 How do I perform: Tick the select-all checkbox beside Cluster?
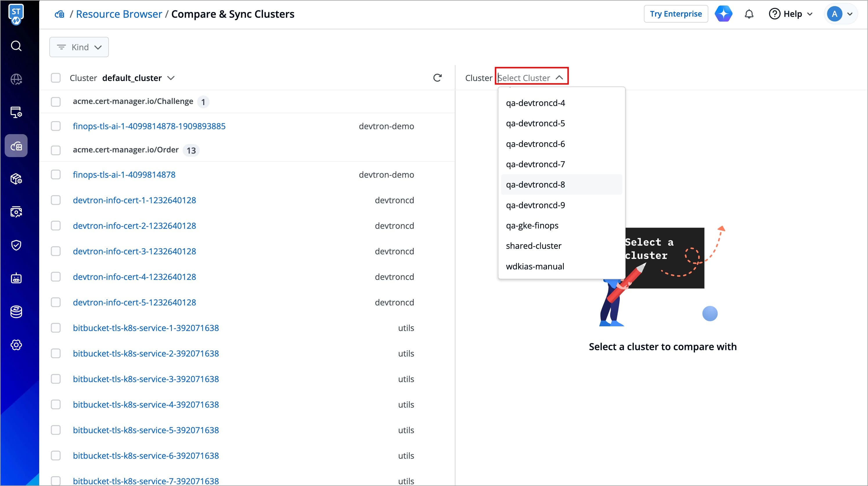point(56,78)
